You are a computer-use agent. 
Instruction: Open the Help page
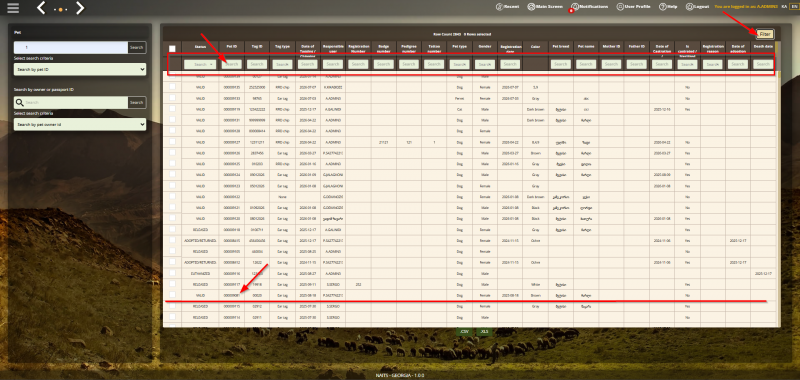tap(668, 7)
